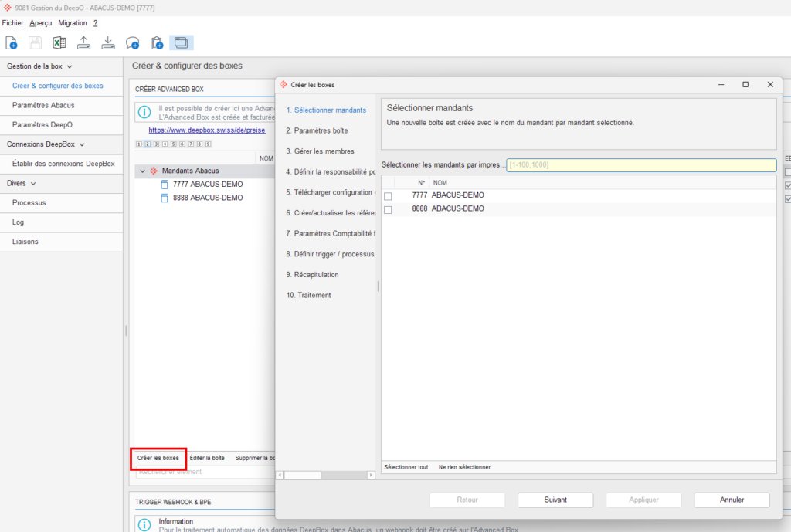Toggle the windows overlay toolbar icon
The image size is (791, 532).
pos(181,43)
